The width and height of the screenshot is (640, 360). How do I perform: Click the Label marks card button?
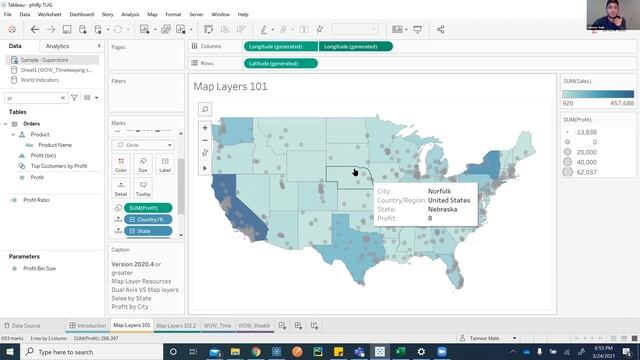pos(165,164)
